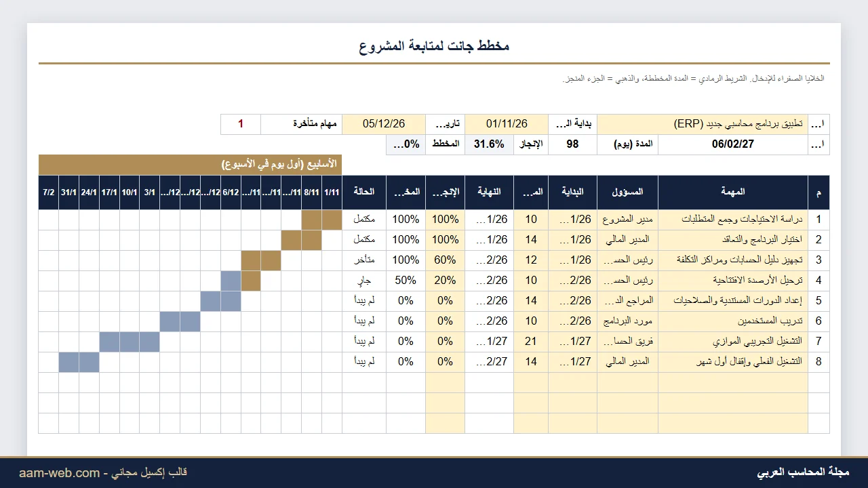
Task: Click the status cell متأخر
Action: 364,260
